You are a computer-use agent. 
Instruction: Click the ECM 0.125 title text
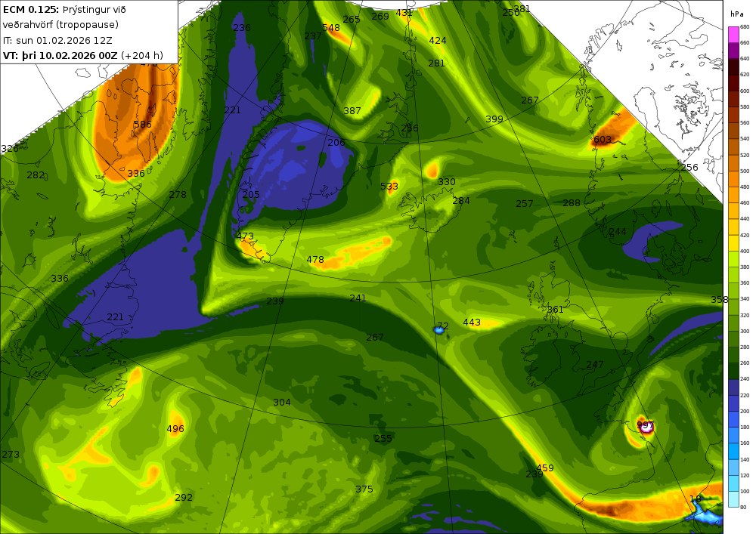point(31,9)
